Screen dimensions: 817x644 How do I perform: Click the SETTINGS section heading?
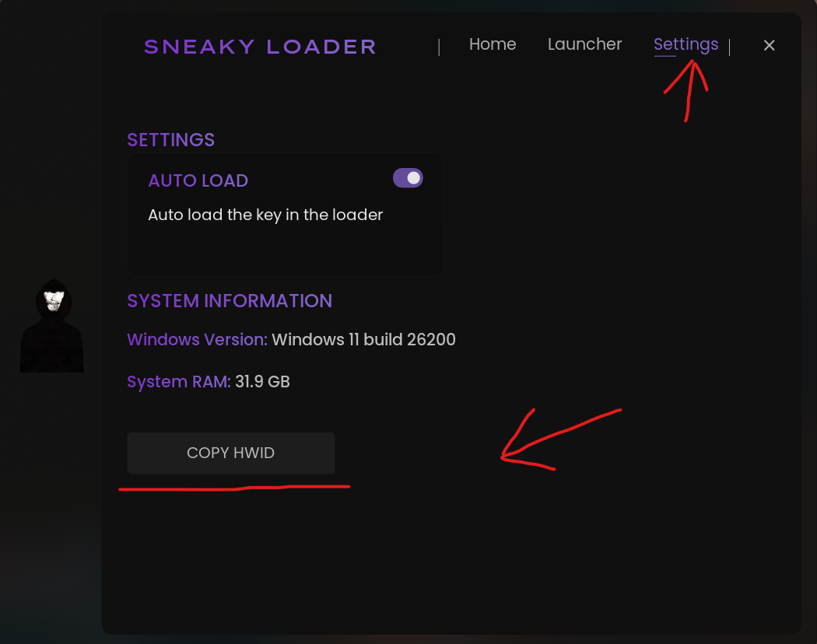tap(170, 140)
